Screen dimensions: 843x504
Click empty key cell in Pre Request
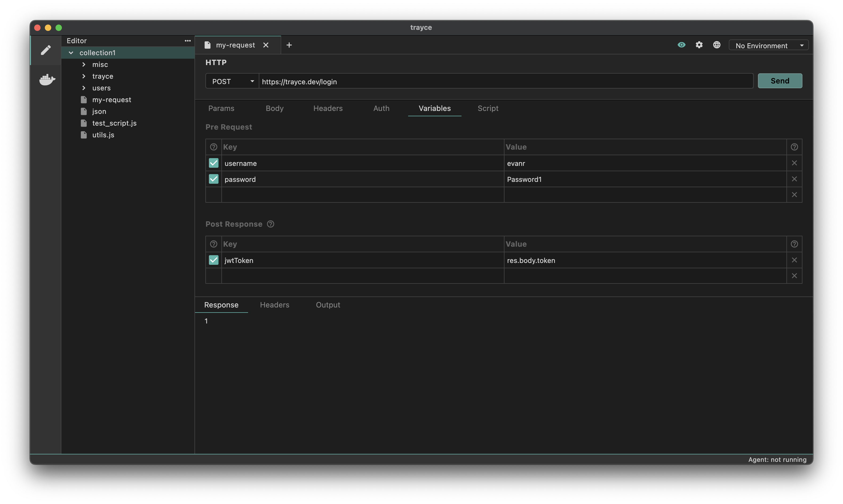363,195
